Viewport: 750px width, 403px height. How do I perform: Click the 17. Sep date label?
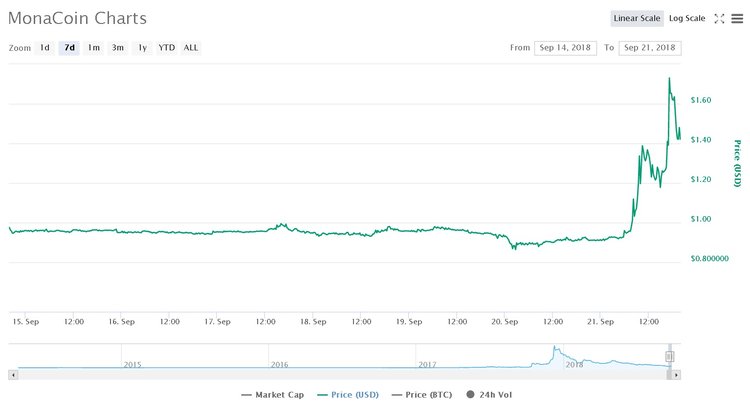pos(217,322)
